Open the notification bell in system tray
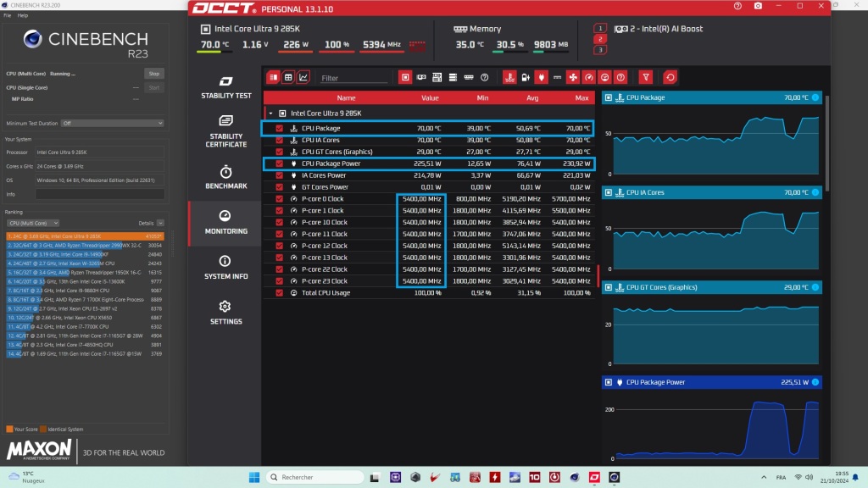Viewport: 868px width, 488px height. [x=855, y=477]
